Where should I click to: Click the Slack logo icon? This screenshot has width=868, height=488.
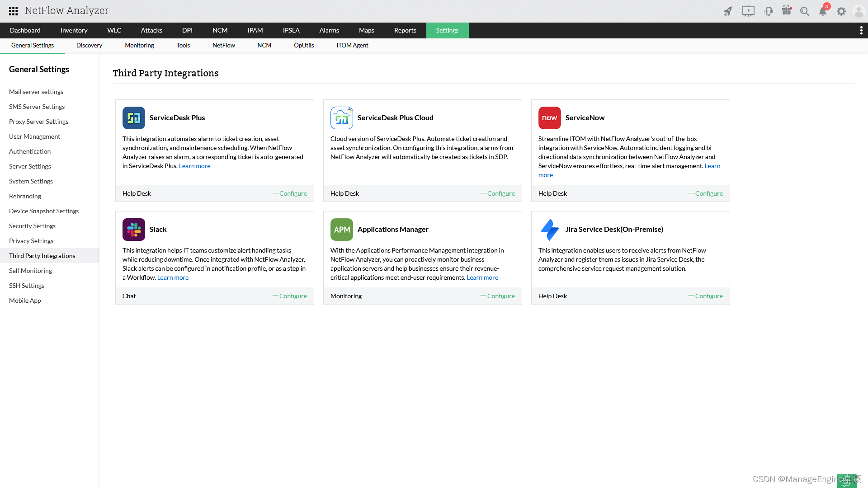pos(134,230)
